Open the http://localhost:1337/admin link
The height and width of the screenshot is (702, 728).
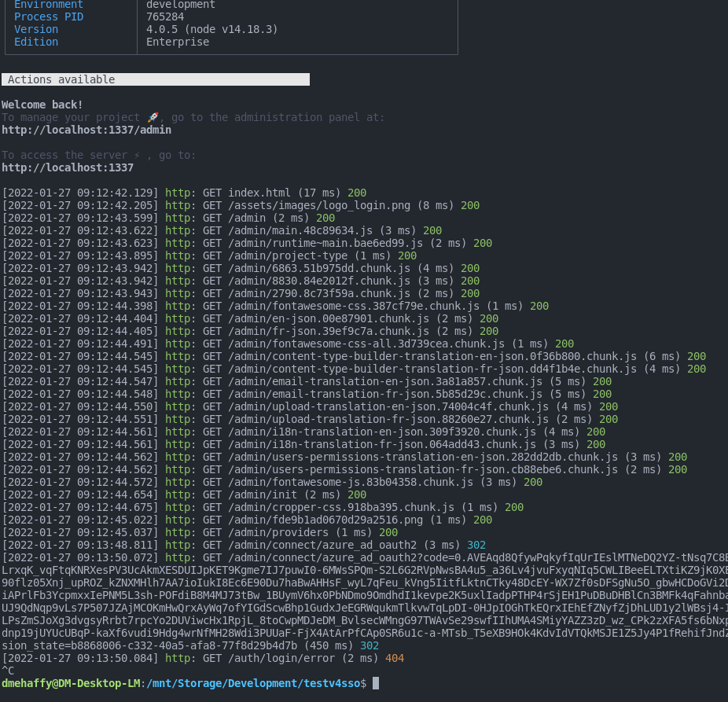click(86, 130)
